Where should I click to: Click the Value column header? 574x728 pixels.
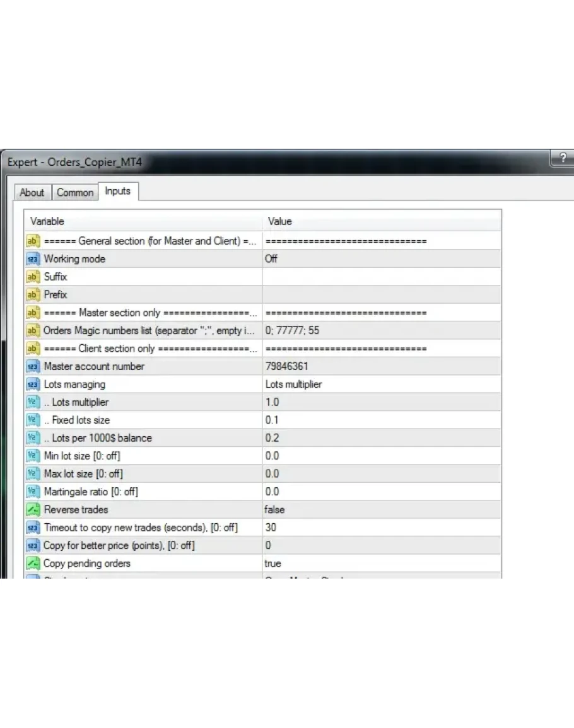381,221
